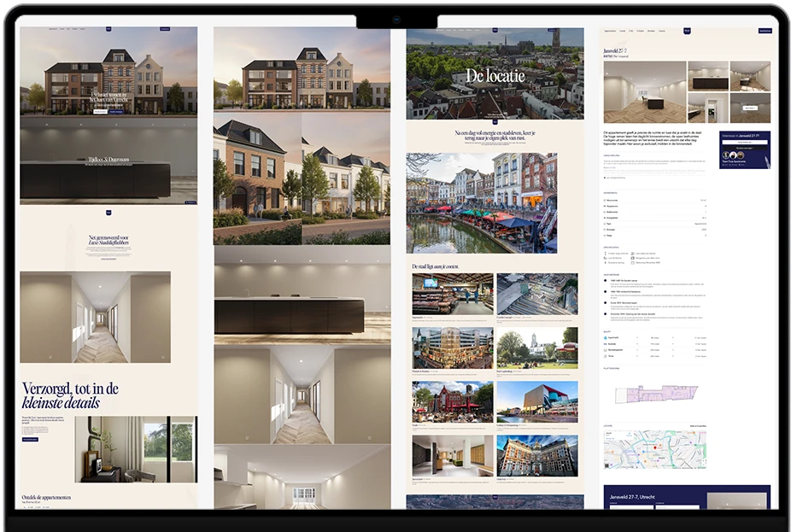Click the supermarket icon in the Buurt list
This screenshot has height=532, width=797.
tap(605, 338)
